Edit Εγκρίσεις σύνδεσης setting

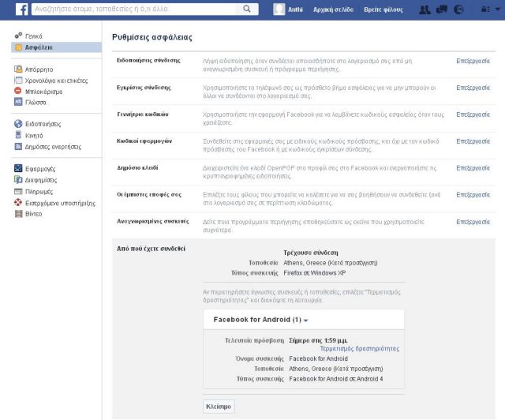click(473, 88)
